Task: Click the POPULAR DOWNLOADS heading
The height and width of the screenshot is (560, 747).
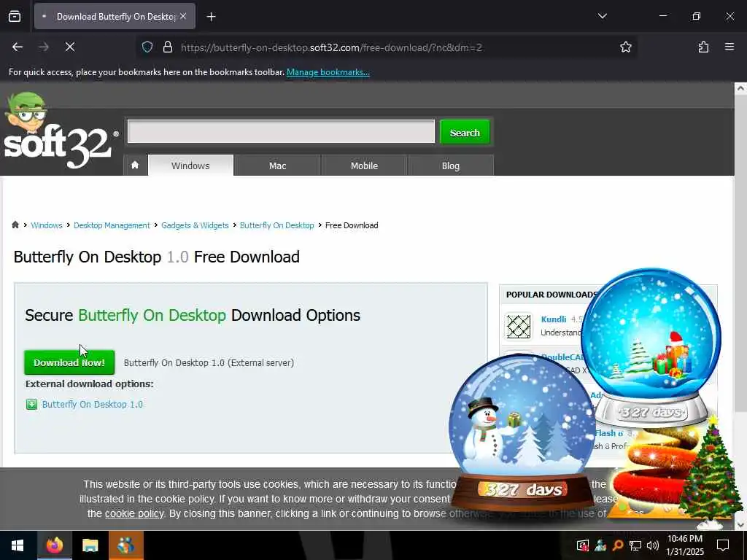Action: [x=551, y=295]
